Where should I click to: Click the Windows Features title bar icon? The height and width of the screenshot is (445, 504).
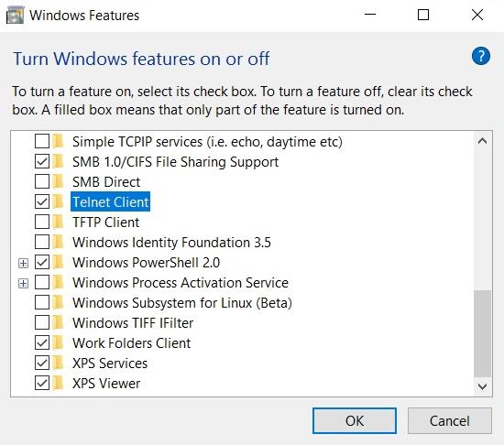point(15,16)
